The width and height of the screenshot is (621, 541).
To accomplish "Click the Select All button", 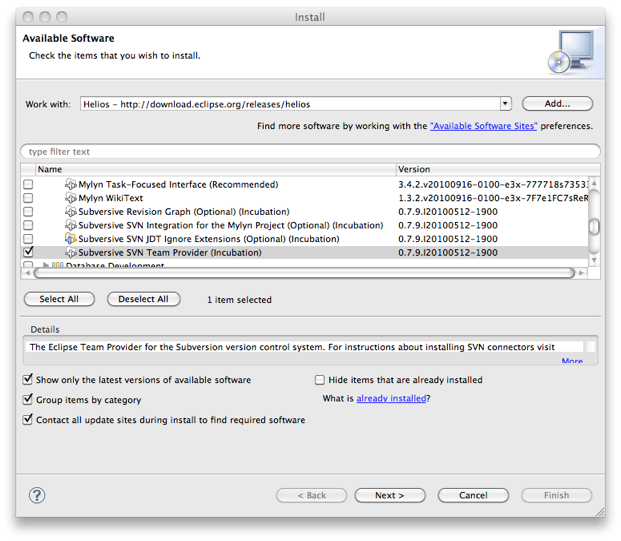I will tap(59, 299).
